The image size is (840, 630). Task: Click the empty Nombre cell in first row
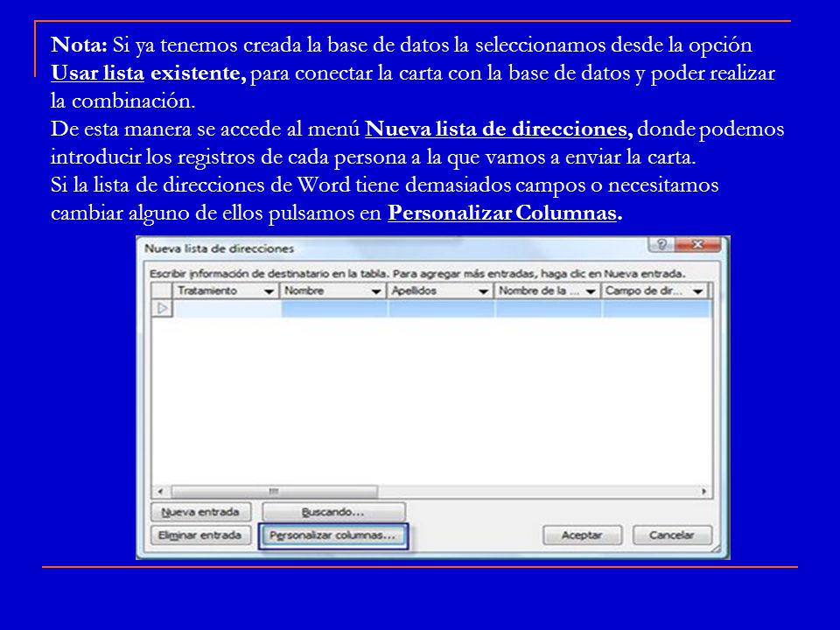[x=333, y=309]
